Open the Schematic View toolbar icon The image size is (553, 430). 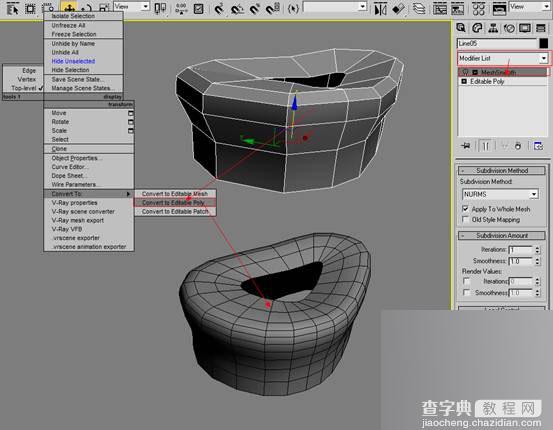pyautogui.click(x=458, y=8)
